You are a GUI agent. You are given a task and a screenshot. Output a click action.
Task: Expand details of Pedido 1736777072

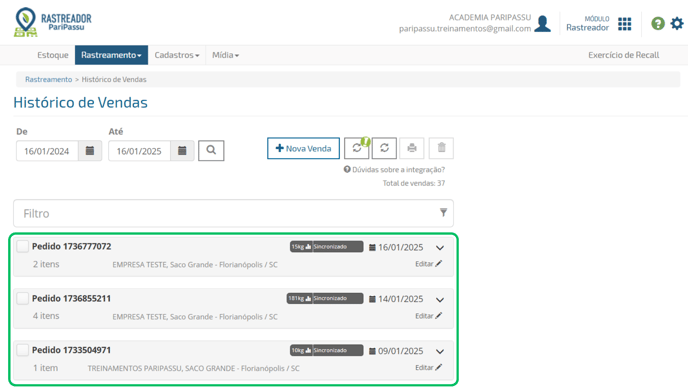pos(440,248)
